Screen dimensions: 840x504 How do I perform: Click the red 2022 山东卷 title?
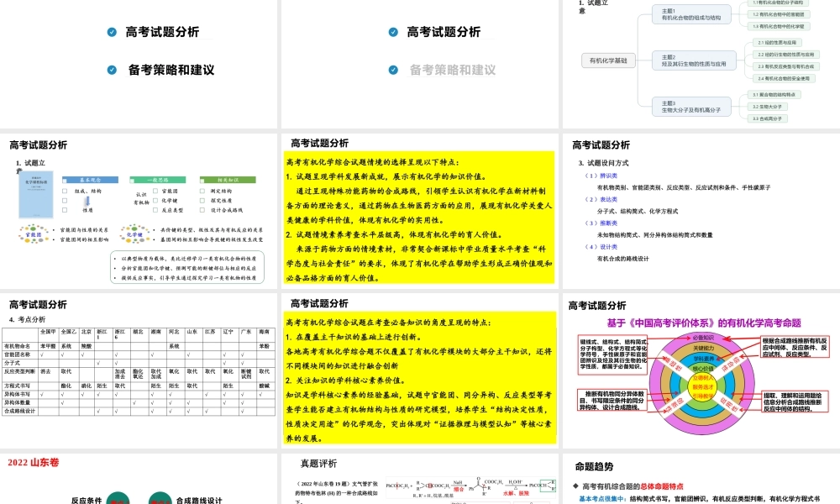click(34, 462)
